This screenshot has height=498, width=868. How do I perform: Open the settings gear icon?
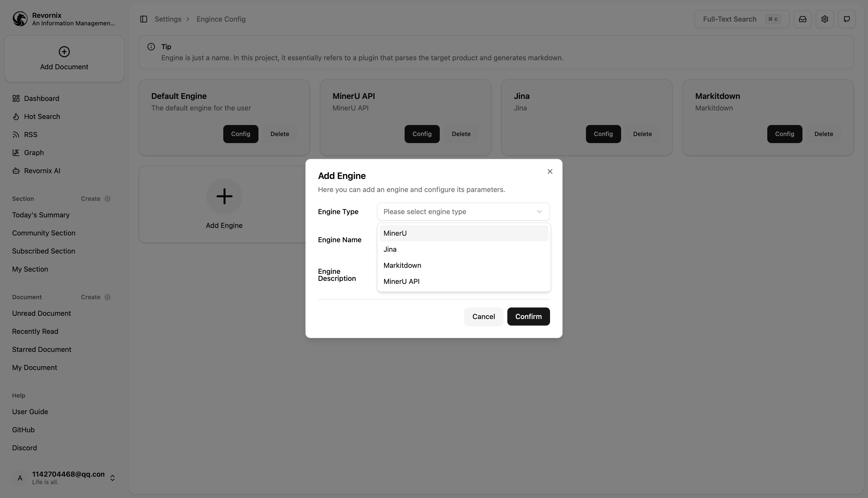coord(825,19)
